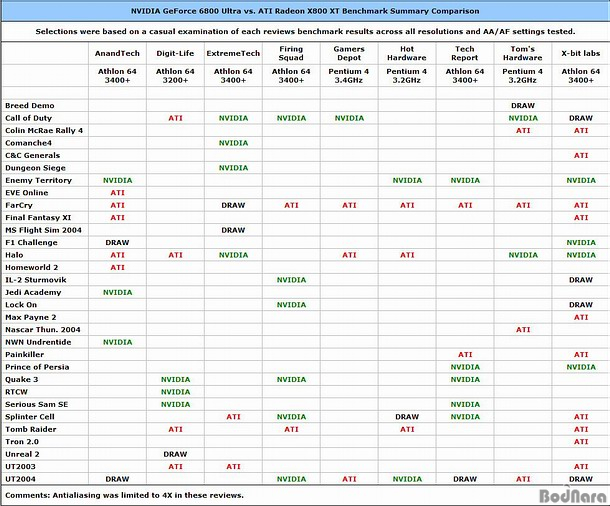Viewport: 610px width, 506px height.
Task: Click ATI in the Max Payne 2 row
Action: tap(581, 317)
